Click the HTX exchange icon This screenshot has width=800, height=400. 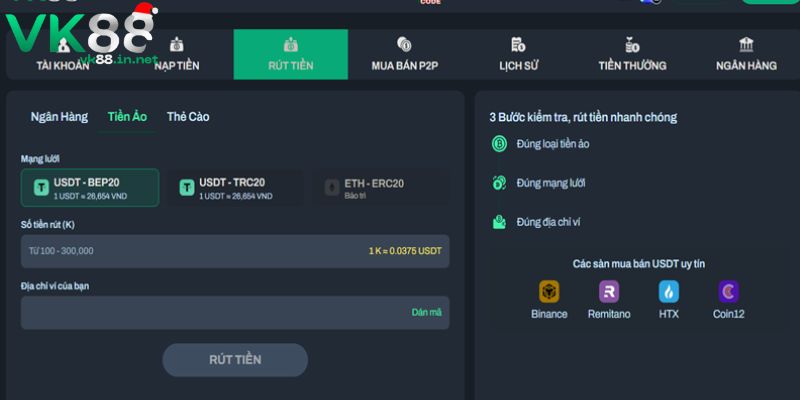[669, 292]
